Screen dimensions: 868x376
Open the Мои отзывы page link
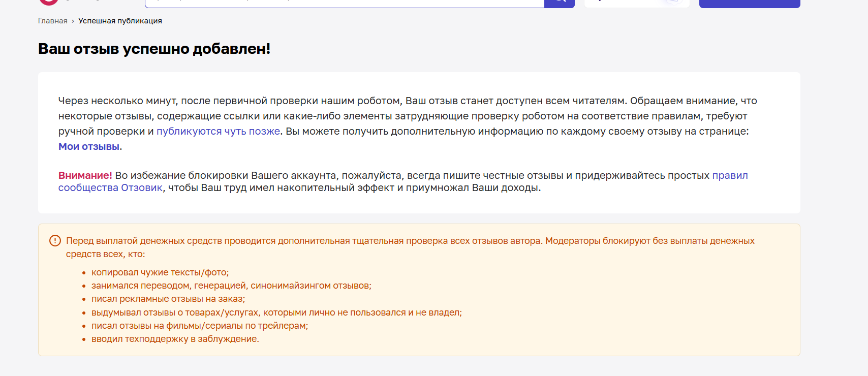(89, 146)
